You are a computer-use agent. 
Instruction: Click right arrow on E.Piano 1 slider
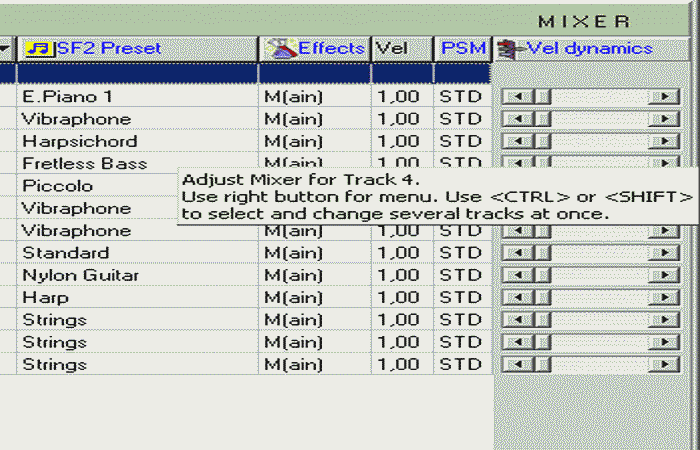click(x=663, y=97)
